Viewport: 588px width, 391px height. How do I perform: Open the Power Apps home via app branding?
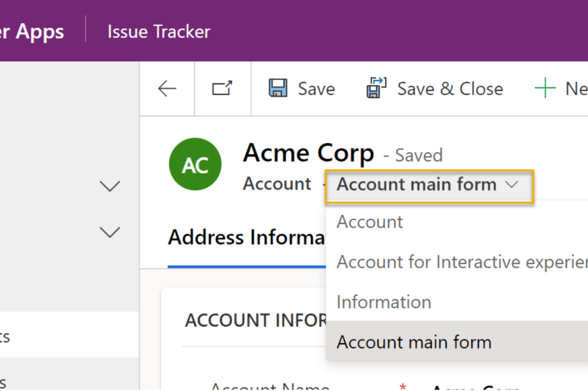coord(32,31)
